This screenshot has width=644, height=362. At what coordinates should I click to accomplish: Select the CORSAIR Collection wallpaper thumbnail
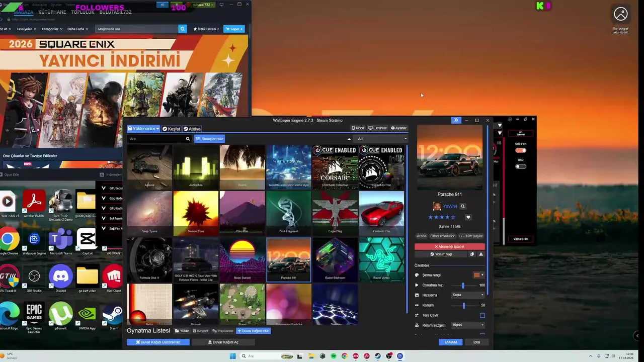click(x=335, y=167)
